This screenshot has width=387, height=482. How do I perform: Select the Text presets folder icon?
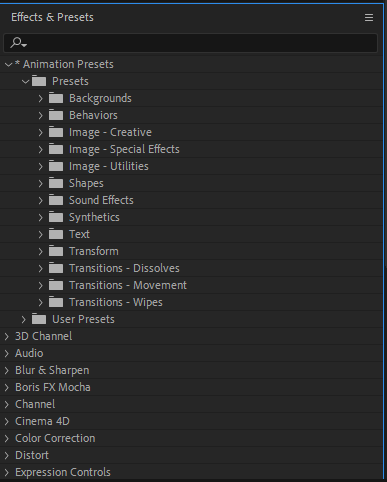point(56,234)
